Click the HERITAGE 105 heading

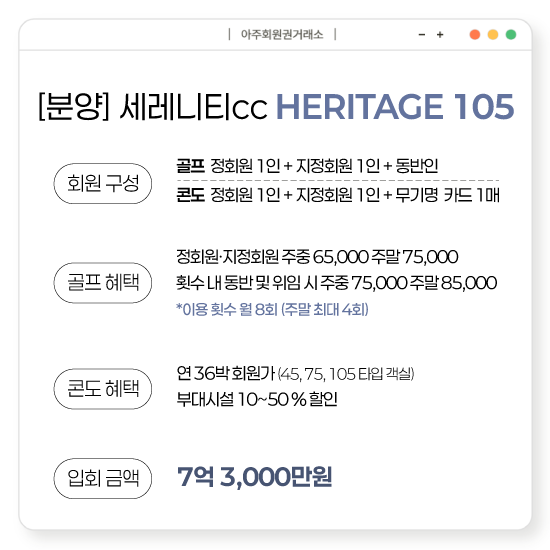395,107
